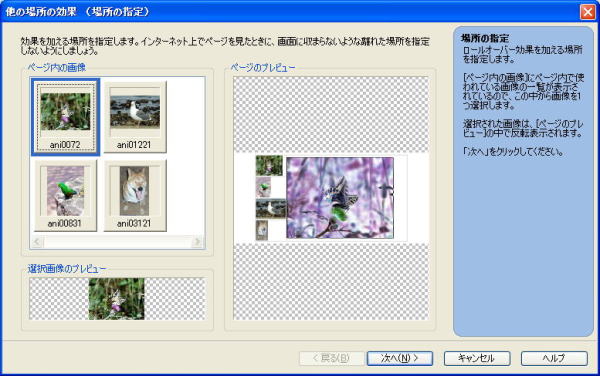Click the ani03121 file name label

click(134, 223)
